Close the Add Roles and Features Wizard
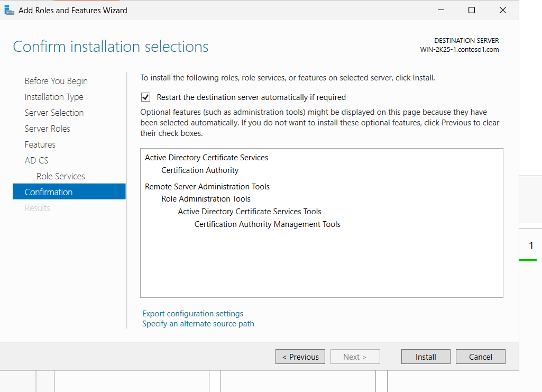 502,10
